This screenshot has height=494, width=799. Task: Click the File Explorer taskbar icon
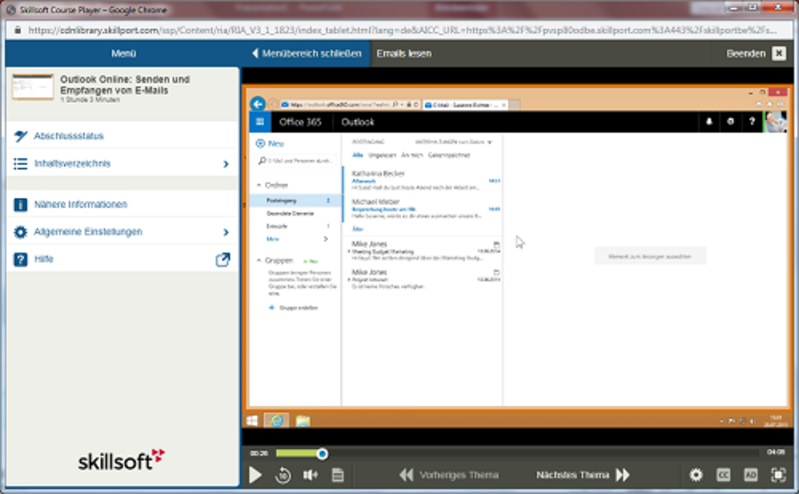pyautogui.click(x=303, y=421)
